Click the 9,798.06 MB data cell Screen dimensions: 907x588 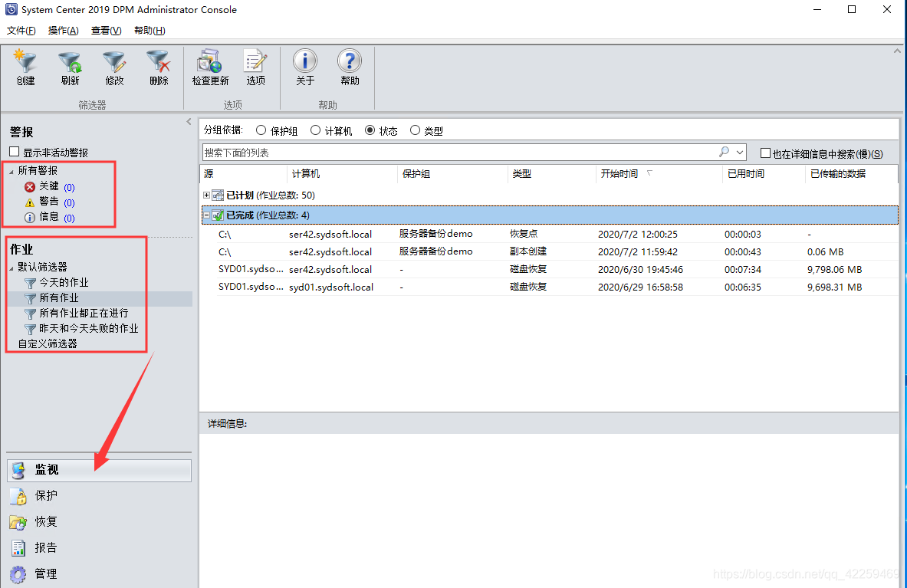[835, 269]
